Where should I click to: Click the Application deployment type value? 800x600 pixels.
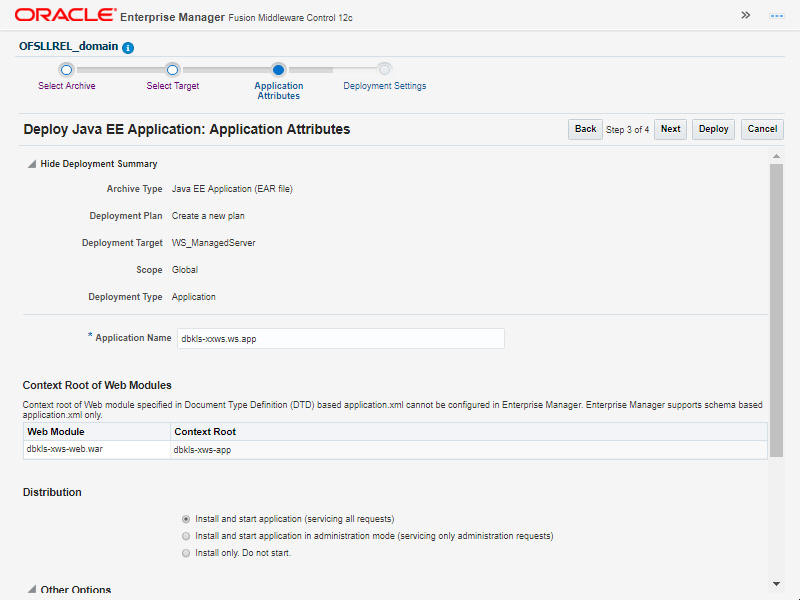pos(193,297)
